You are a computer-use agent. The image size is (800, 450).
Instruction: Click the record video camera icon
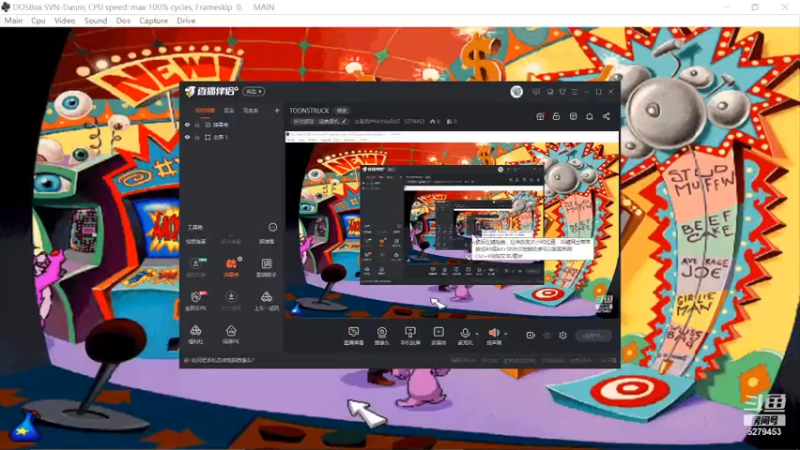(531, 335)
